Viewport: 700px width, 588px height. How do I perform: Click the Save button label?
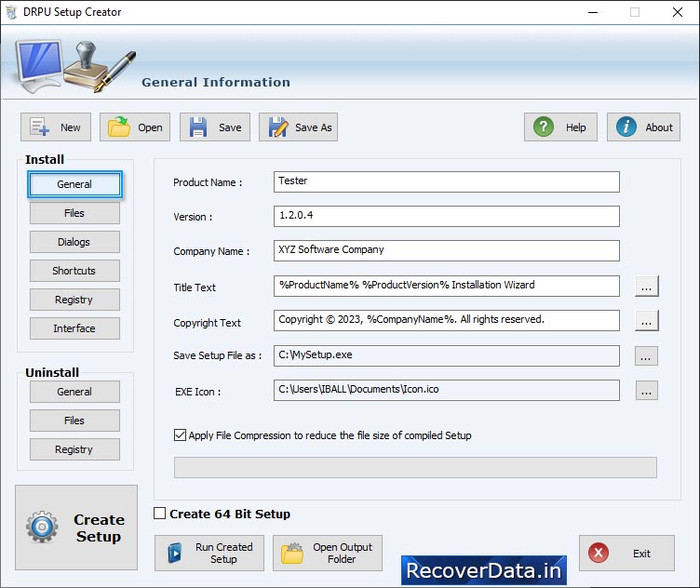(230, 127)
